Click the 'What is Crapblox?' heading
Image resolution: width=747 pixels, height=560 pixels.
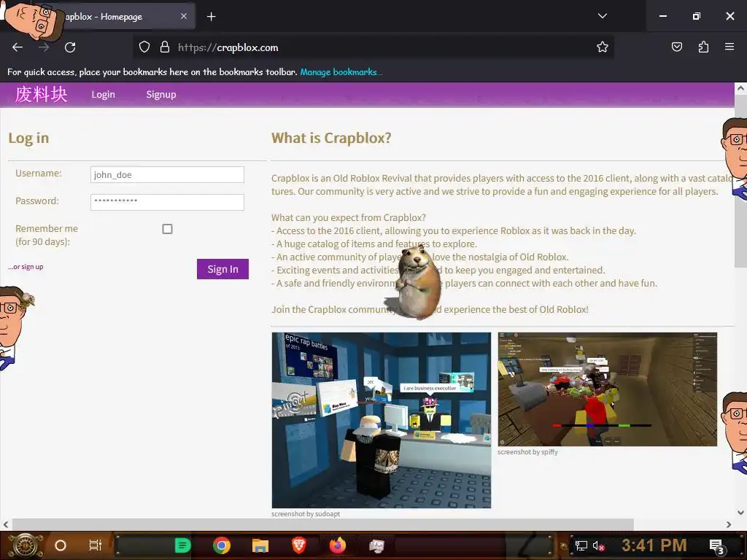331,138
